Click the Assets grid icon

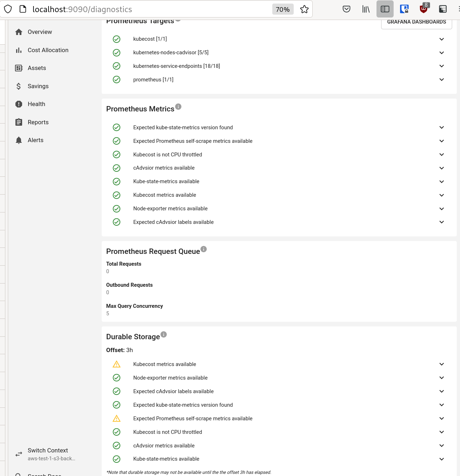[x=19, y=68]
